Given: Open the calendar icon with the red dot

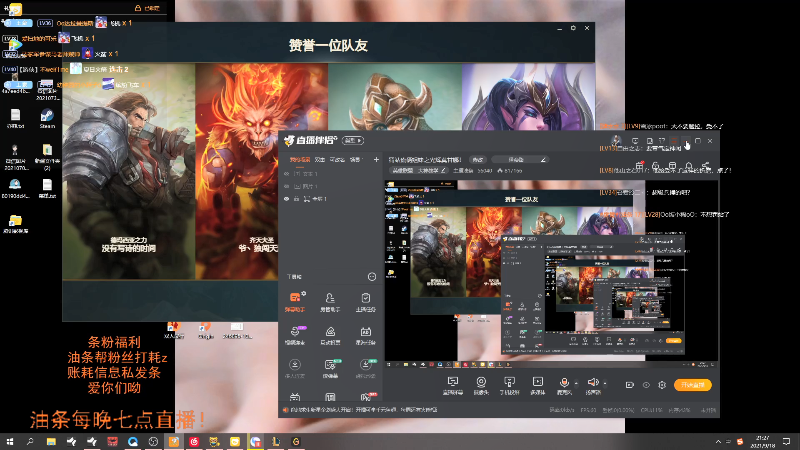Looking at the screenshot, I should pos(639,166).
